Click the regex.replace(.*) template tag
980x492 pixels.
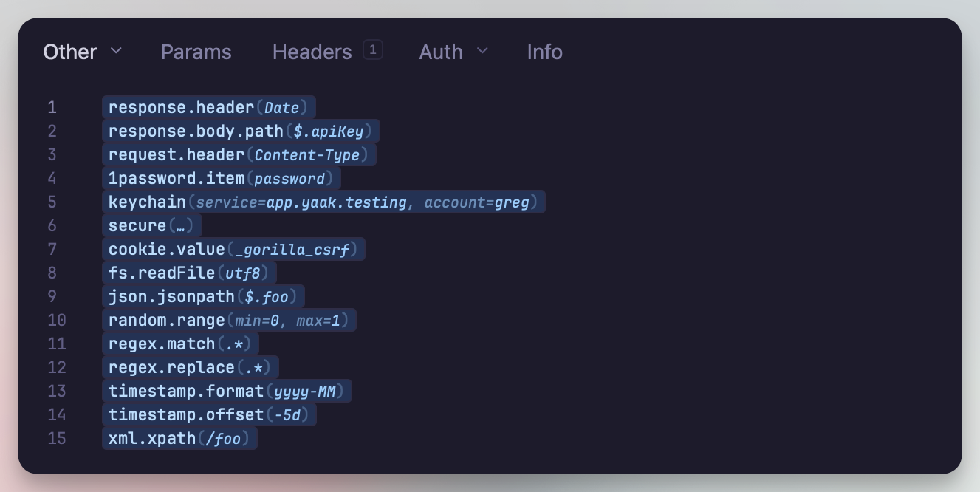(x=191, y=368)
